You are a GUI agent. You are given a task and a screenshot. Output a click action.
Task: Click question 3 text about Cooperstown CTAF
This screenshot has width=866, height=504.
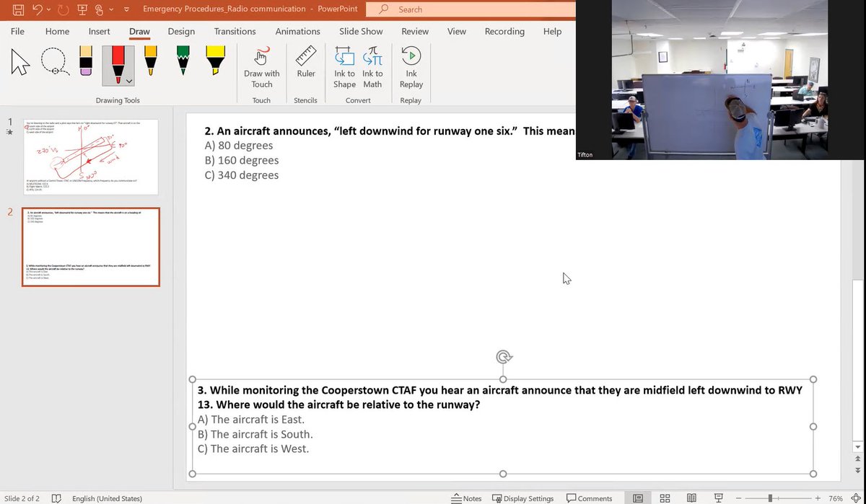(x=499, y=397)
